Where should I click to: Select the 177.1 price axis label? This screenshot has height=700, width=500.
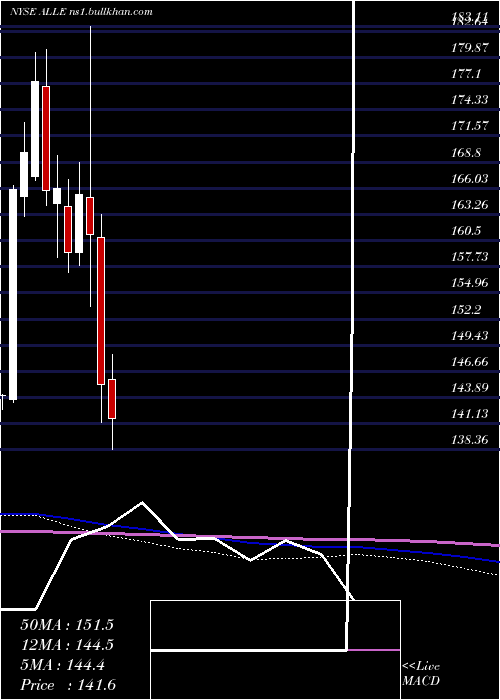tap(466, 74)
